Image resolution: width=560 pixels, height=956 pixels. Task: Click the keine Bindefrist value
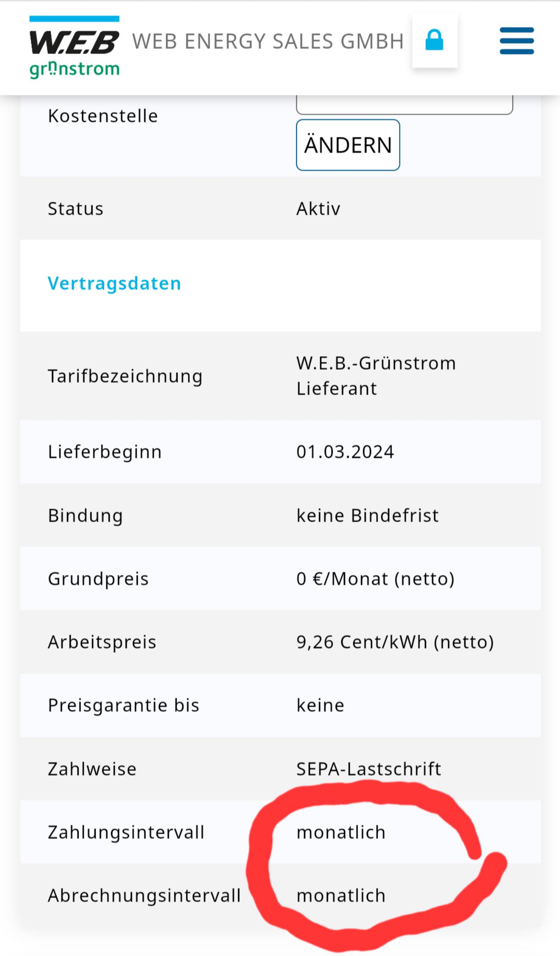367,515
